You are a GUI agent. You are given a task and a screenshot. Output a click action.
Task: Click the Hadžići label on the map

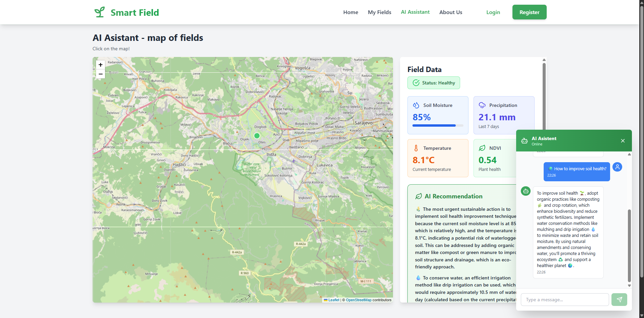point(180,165)
